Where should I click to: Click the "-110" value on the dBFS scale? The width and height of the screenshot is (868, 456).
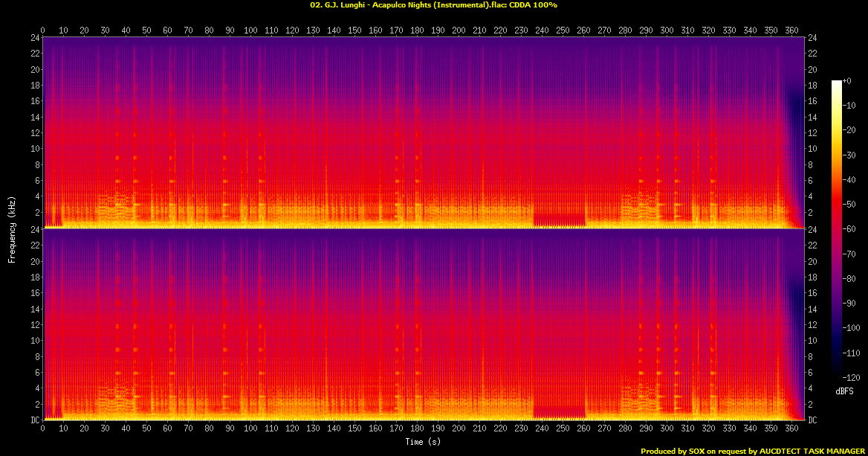coord(852,353)
